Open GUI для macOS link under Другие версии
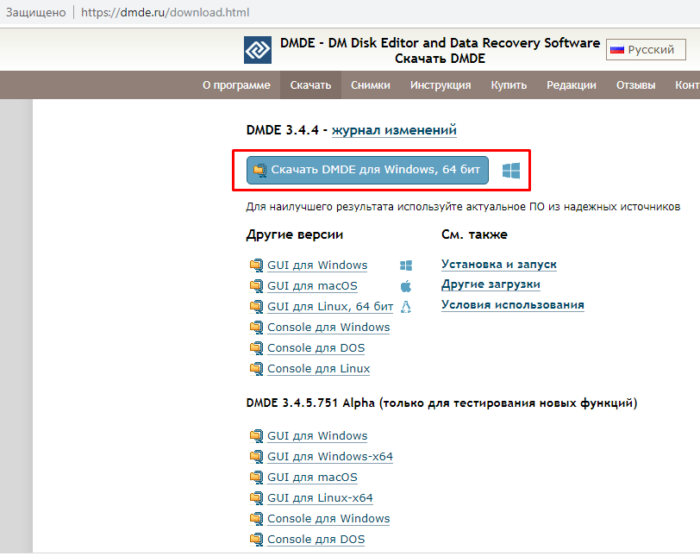 coord(312,286)
